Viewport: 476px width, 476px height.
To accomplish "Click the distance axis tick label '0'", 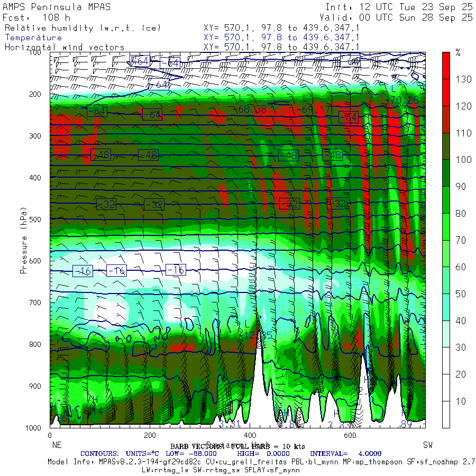I will pyautogui.click(x=50, y=435).
